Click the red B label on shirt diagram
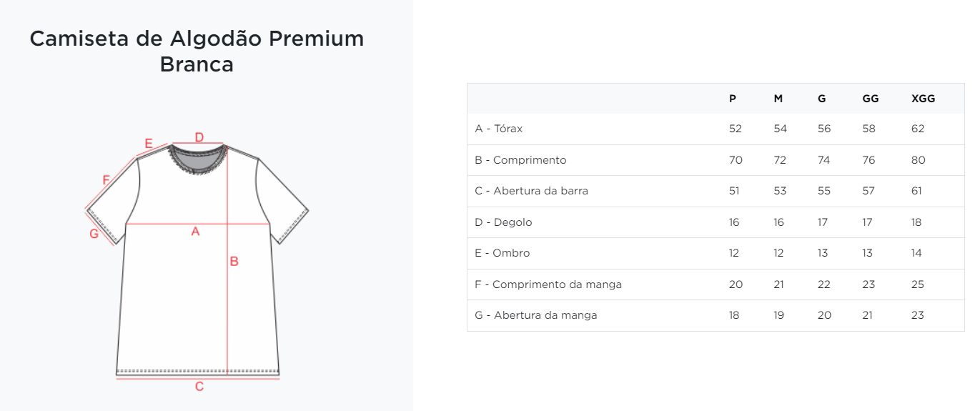Image resolution: width=980 pixels, height=411 pixels. pos(234,262)
